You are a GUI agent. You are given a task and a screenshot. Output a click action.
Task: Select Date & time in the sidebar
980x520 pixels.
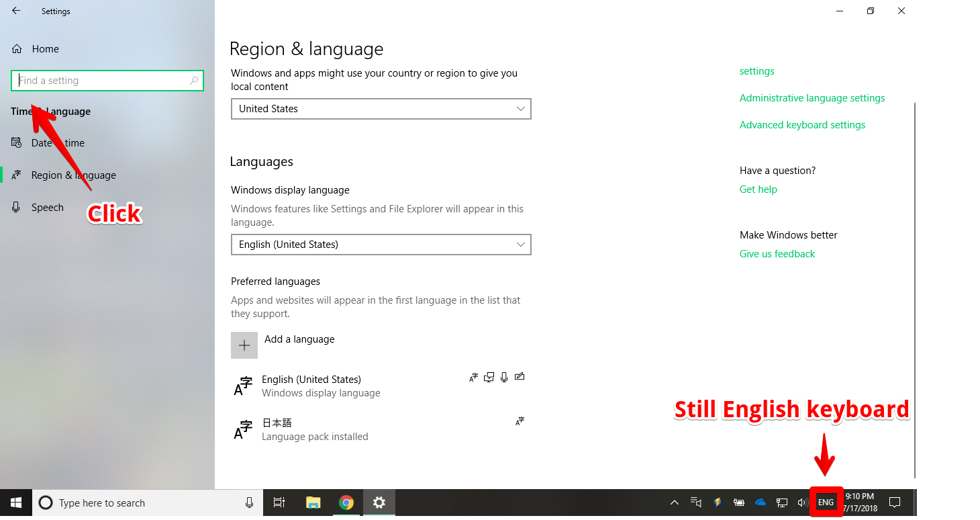(57, 142)
